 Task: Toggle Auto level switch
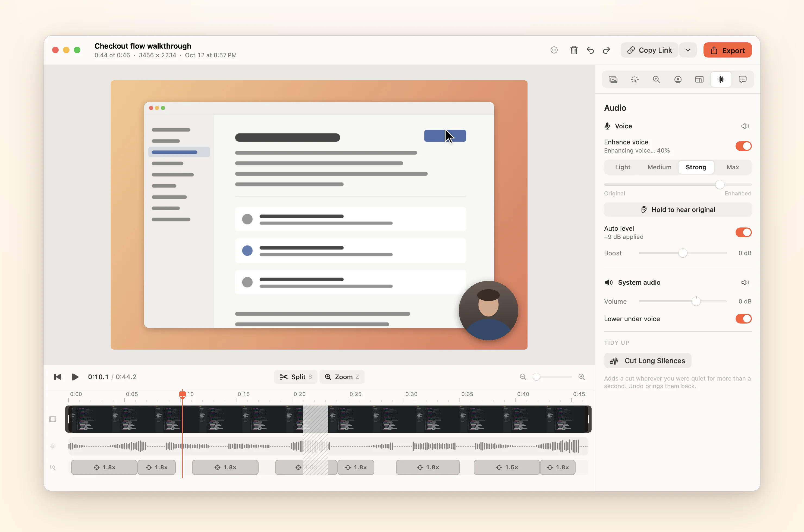(743, 232)
